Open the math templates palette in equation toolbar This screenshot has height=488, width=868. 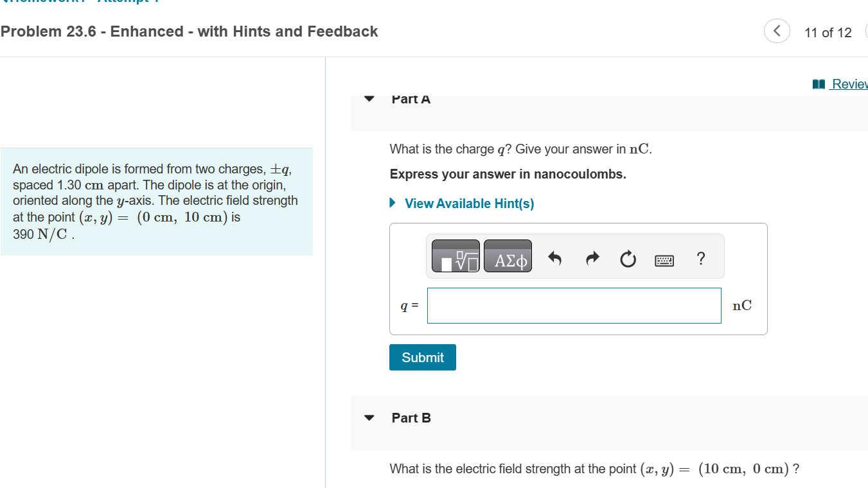pyautogui.click(x=454, y=256)
